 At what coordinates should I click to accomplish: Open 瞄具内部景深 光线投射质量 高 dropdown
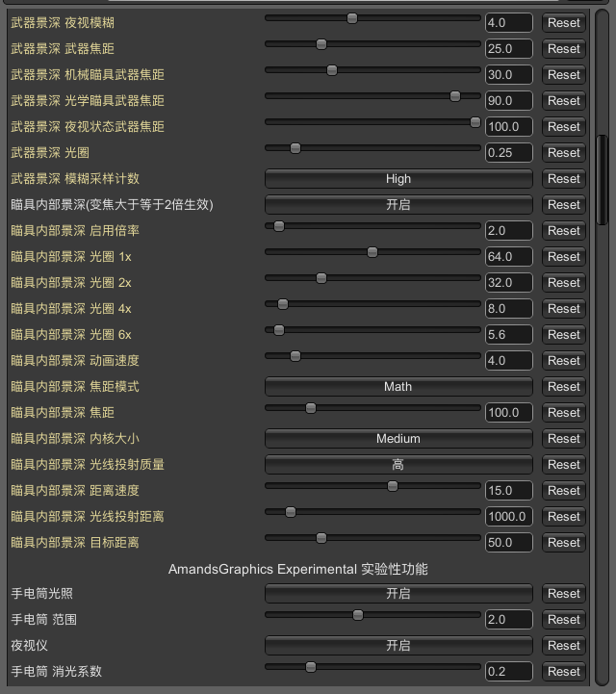point(398,464)
